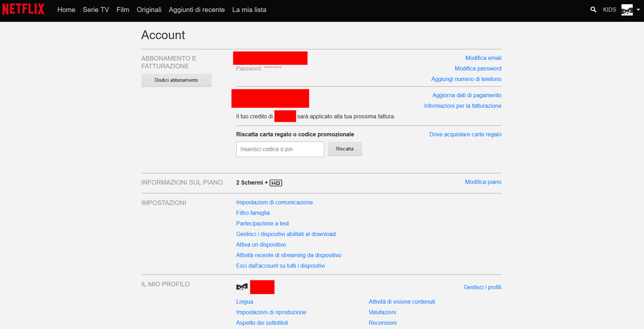Click INFORMAZIONI SUL PIANO section label

click(x=182, y=182)
